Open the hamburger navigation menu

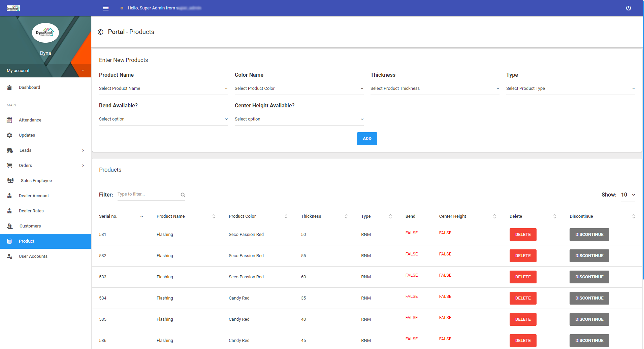(106, 8)
